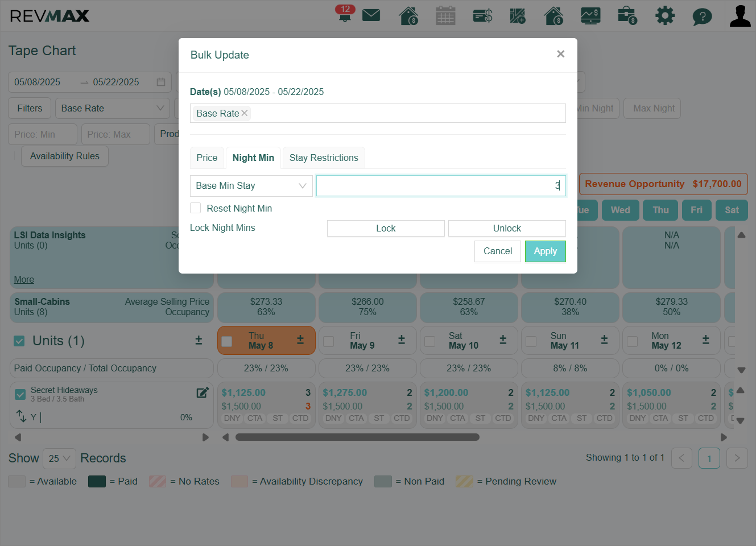Toggle the Sat May 10 checkbox

[430, 341]
